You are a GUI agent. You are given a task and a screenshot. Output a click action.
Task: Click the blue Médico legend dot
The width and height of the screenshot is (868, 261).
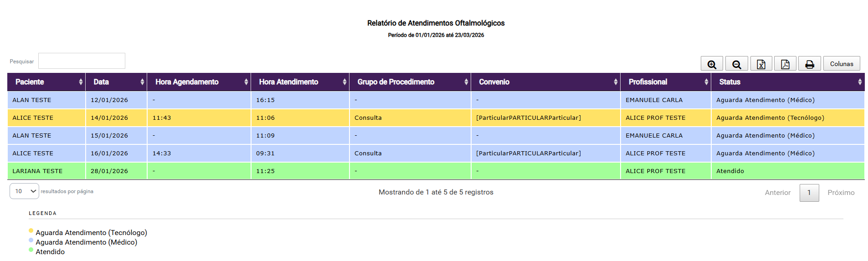pyautogui.click(x=31, y=240)
